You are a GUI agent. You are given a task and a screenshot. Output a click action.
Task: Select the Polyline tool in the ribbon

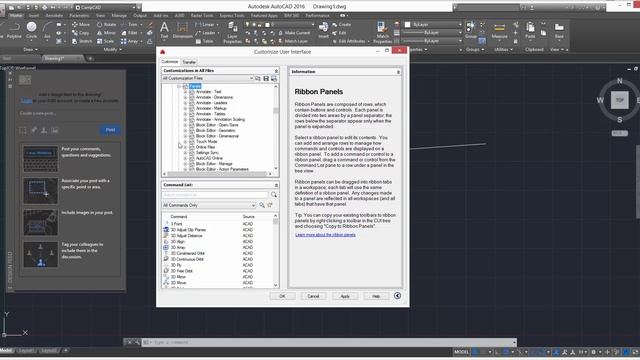tap(14, 30)
